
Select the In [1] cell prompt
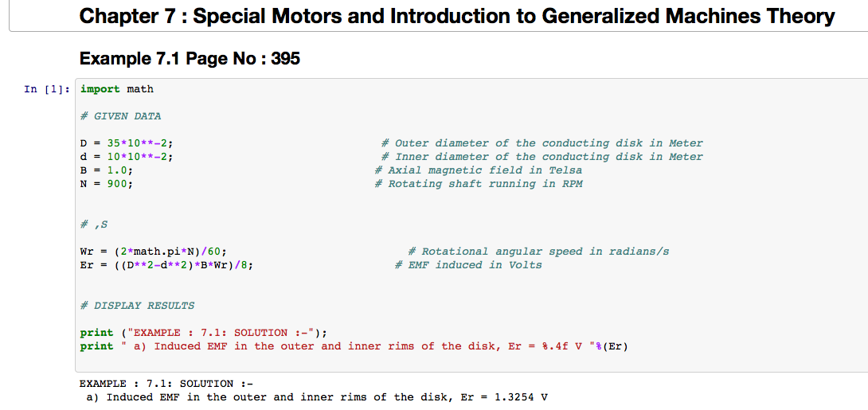(46, 89)
